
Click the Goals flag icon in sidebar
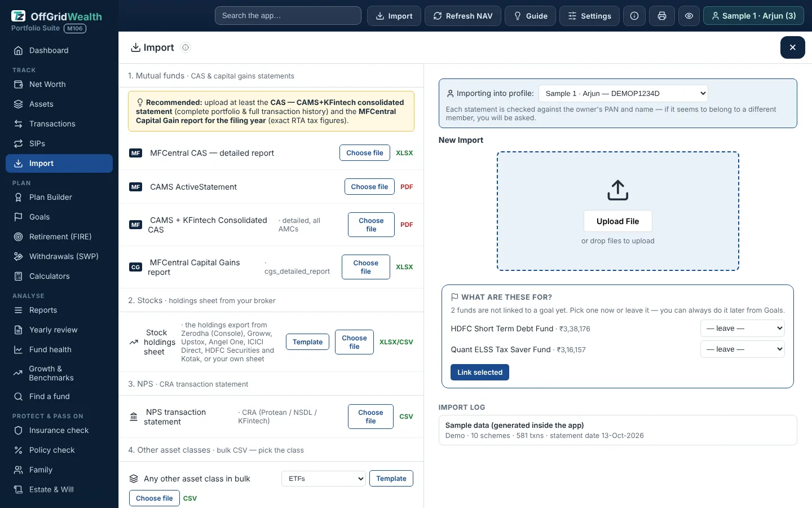19,217
